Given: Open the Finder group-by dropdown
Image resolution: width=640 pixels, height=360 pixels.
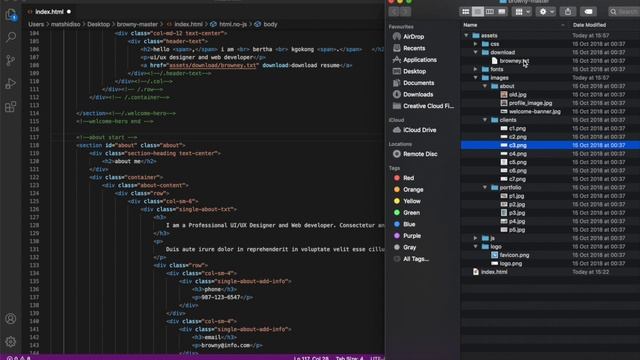Looking at the screenshot, I should click(x=522, y=12).
